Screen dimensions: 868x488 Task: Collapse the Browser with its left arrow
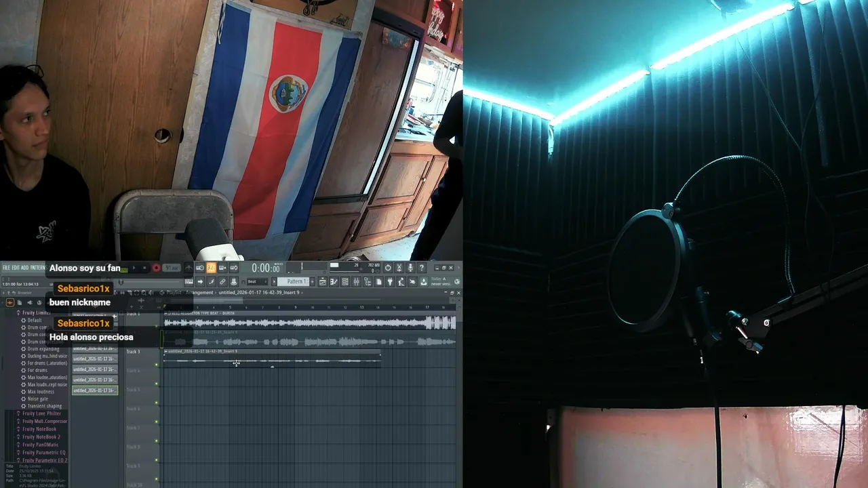pyautogui.click(x=2, y=303)
